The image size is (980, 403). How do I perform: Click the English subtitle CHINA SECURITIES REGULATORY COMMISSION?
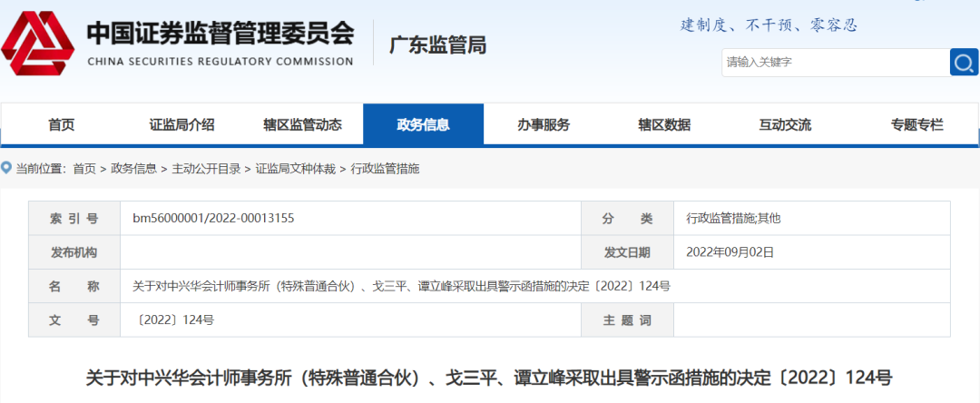click(x=220, y=61)
